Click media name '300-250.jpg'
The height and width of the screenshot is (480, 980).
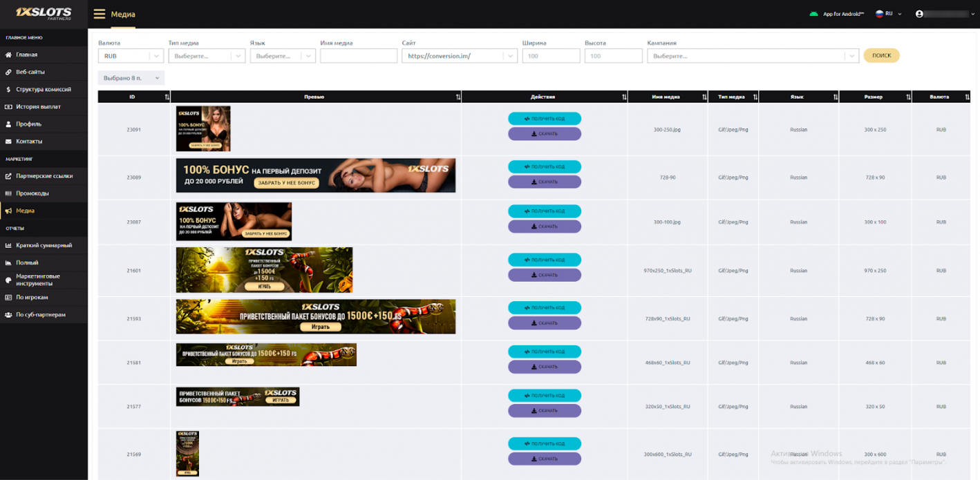tap(667, 130)
